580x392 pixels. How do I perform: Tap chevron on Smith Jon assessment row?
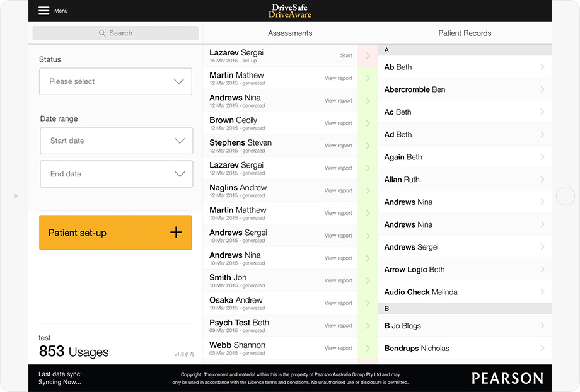tap(368, 281)
